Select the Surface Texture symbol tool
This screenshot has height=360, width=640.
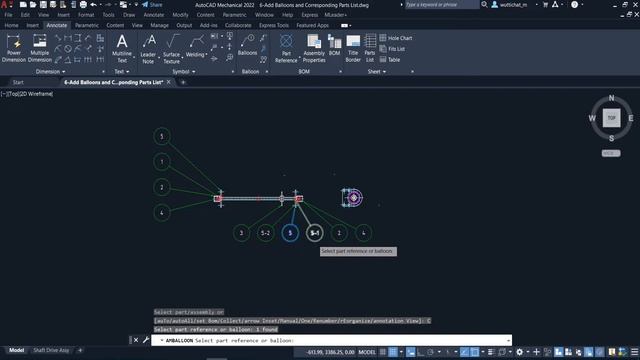(x=171, y=49)
